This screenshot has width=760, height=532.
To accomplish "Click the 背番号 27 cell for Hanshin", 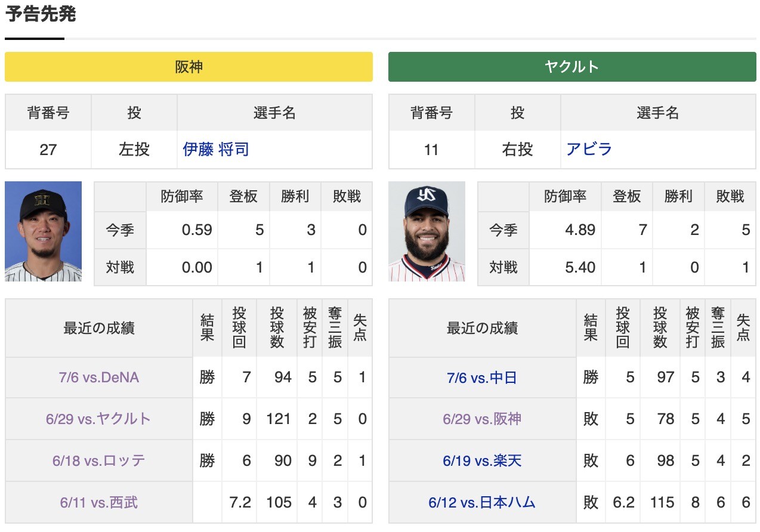I will tap(47, 150).
